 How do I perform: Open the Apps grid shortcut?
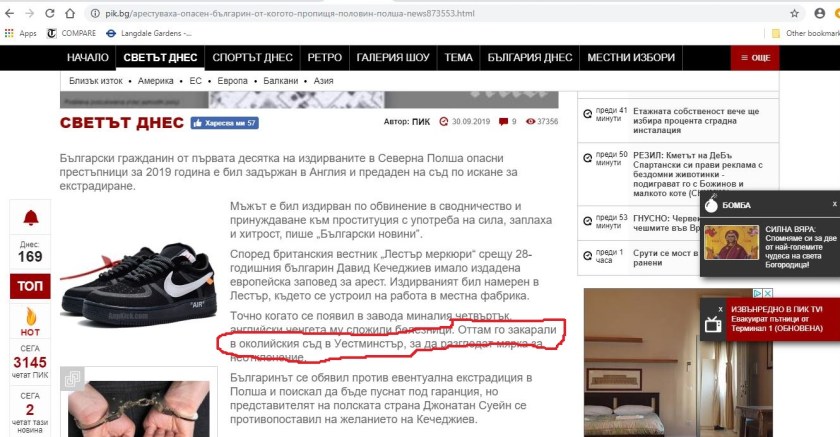click(20, 33)
